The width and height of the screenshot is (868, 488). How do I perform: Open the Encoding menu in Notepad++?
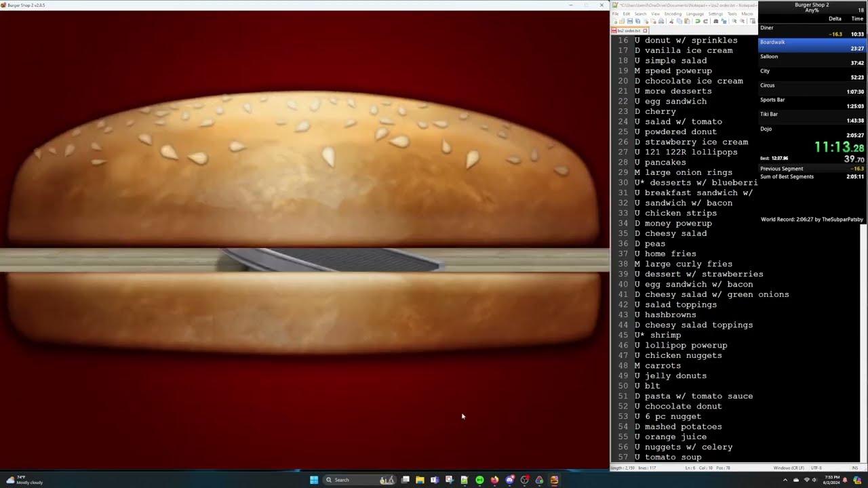[x=673, y=14]
